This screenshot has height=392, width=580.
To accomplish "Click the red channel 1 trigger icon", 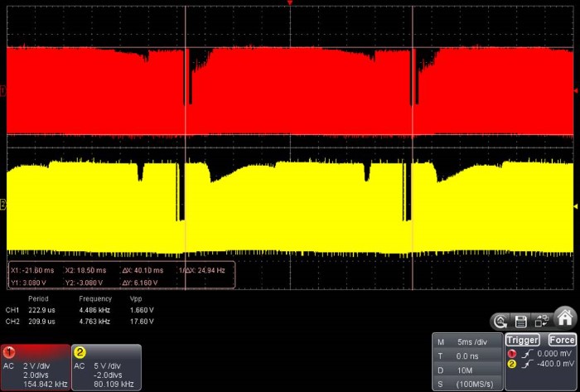I will click(513, 354).
